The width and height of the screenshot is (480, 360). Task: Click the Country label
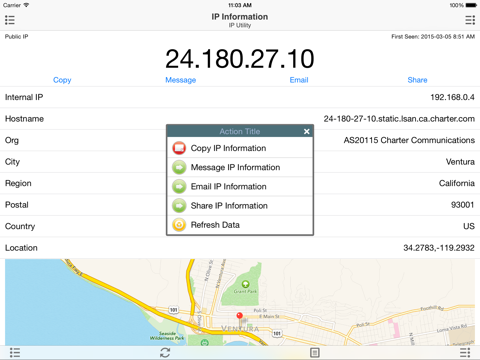20,227
